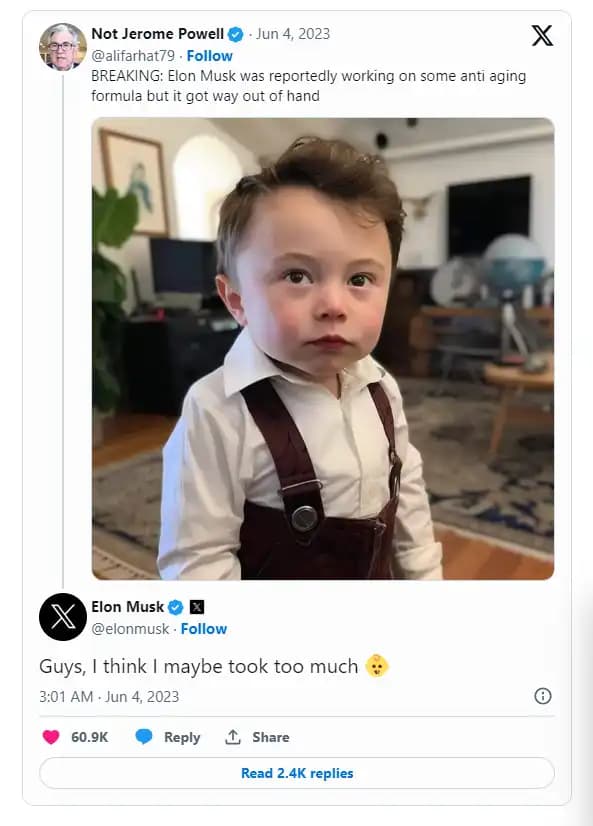Read 2.4K replies

point(297,773)
